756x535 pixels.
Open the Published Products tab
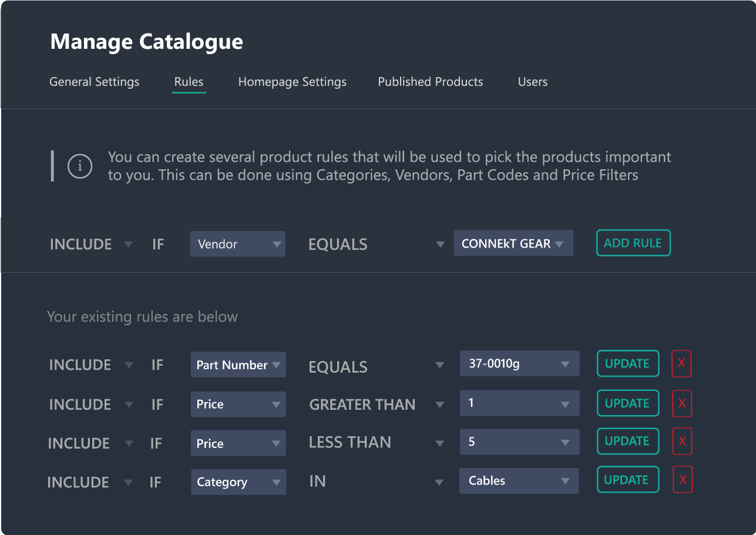430,82
